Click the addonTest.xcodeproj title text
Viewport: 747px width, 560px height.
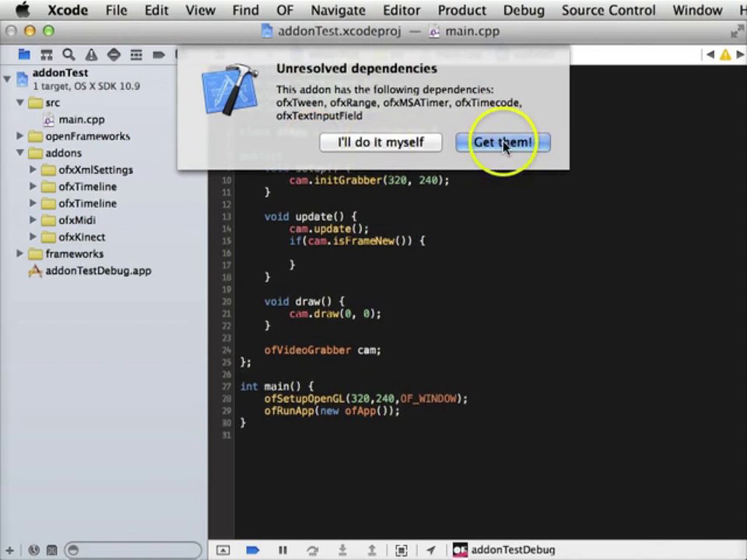(x=339, y=32)
